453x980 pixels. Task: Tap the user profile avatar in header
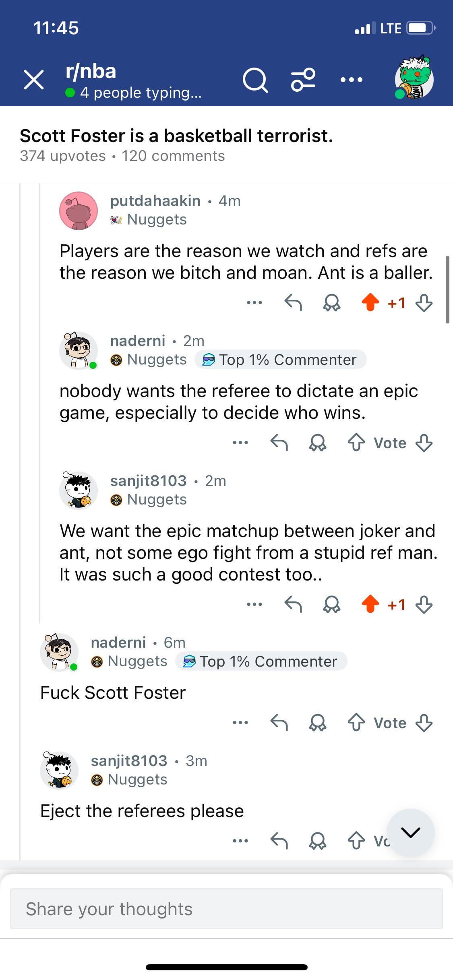[414, 77]
